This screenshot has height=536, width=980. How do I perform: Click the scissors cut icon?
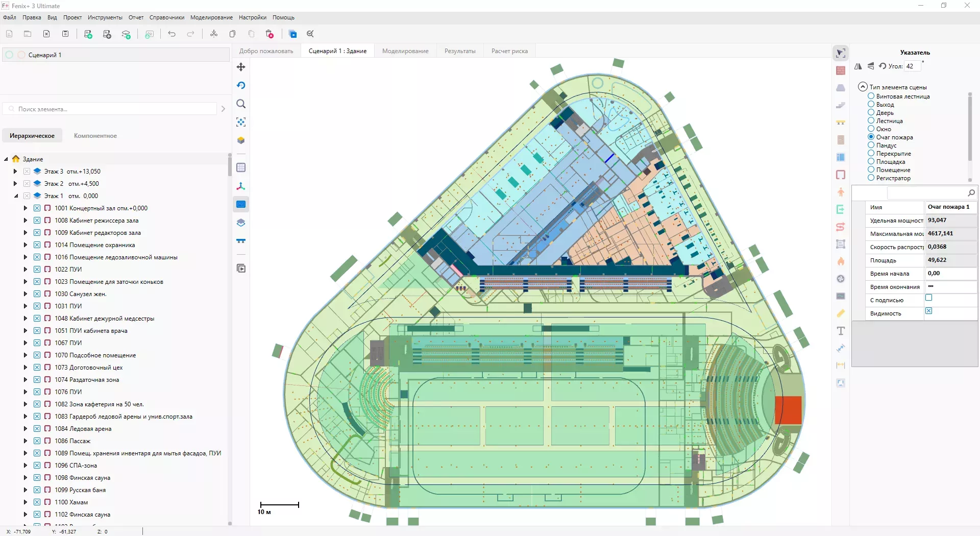pos(214,34)
